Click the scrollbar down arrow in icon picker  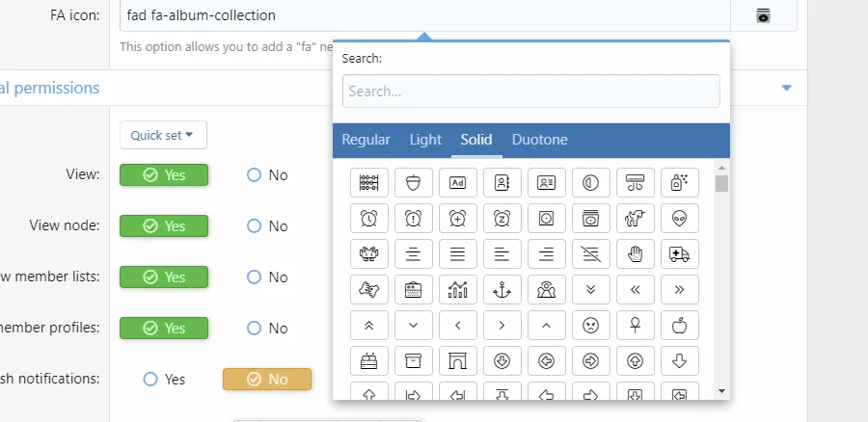(x=721, y=391)
